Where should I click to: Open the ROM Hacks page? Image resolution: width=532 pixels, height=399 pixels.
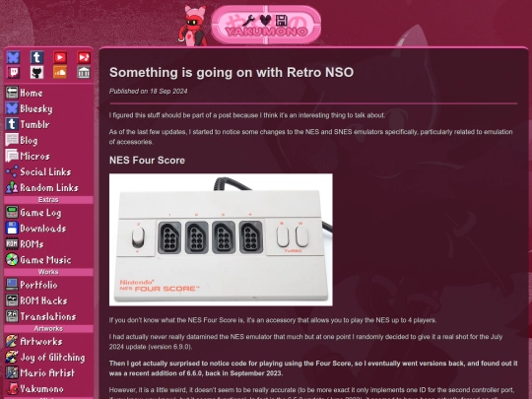49,300
